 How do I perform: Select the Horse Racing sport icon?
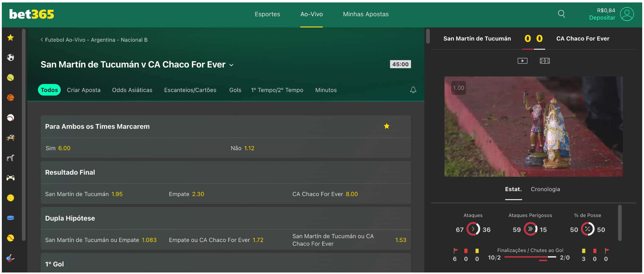(11, 138)
